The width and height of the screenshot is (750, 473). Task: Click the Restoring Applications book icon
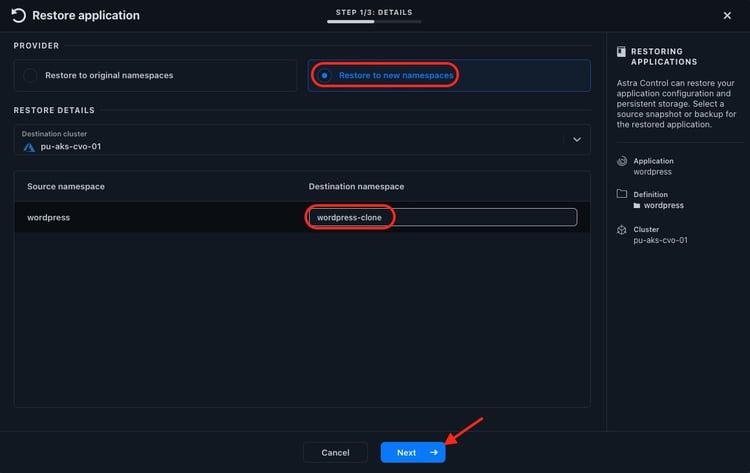[621, 50]
